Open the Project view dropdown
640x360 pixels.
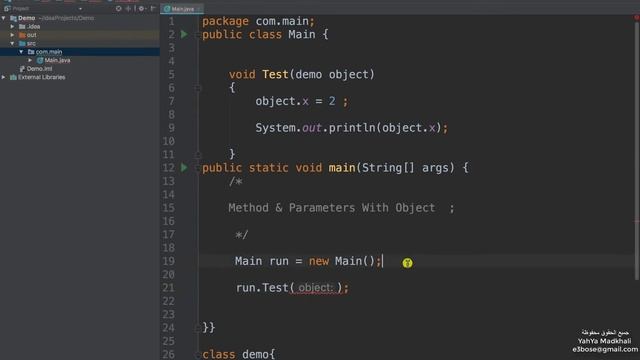[x=80, y=9]
